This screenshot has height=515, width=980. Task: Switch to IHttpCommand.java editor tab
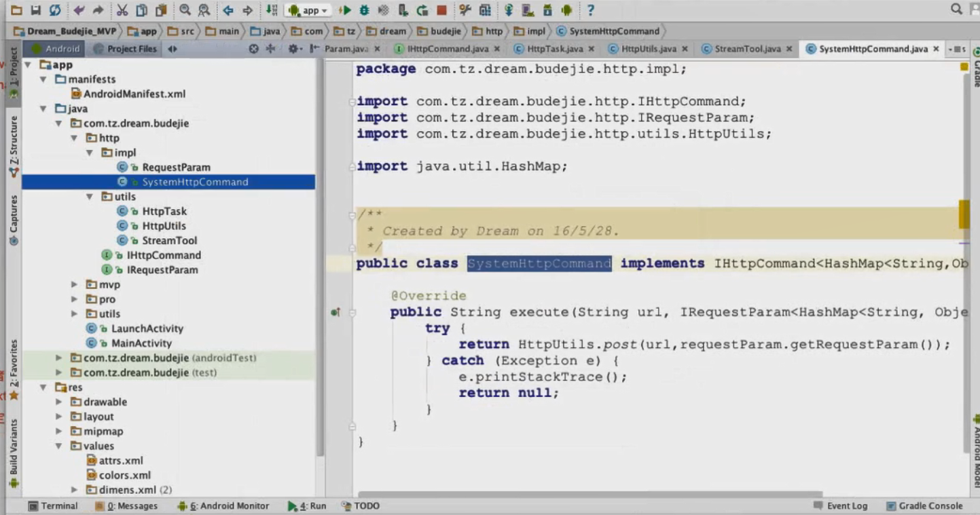click(447, 49)
